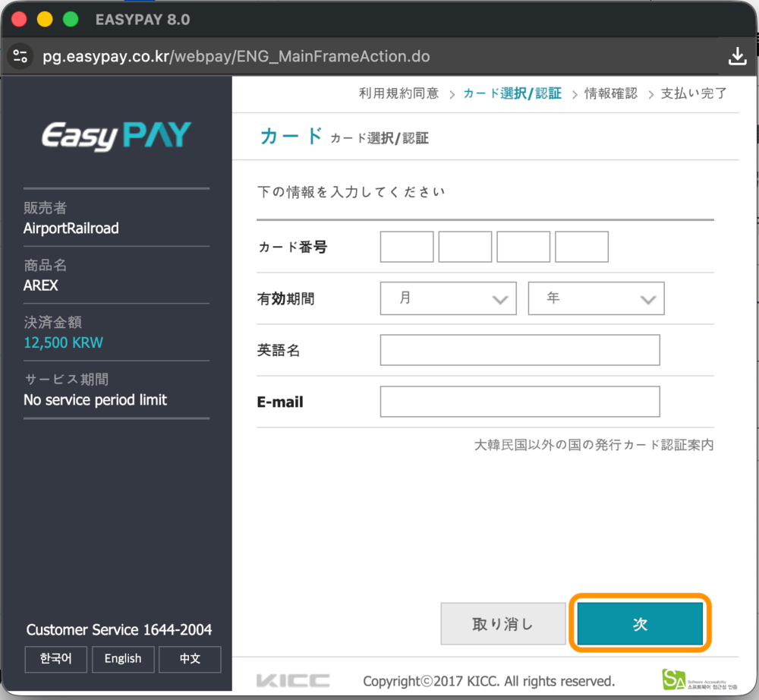Click the AREX product name
The height and width of the screenshot is (700, 759).
(x=41, y=285)
